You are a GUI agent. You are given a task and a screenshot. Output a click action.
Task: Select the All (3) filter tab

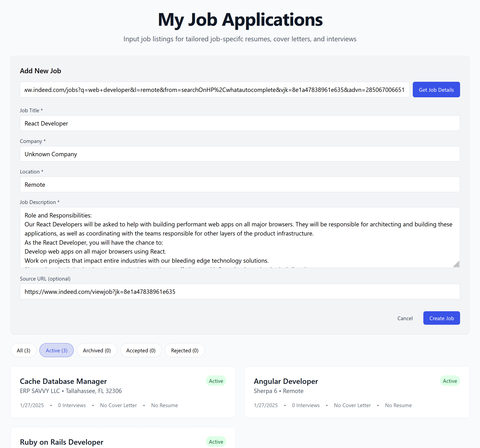(x=23, y=350)
